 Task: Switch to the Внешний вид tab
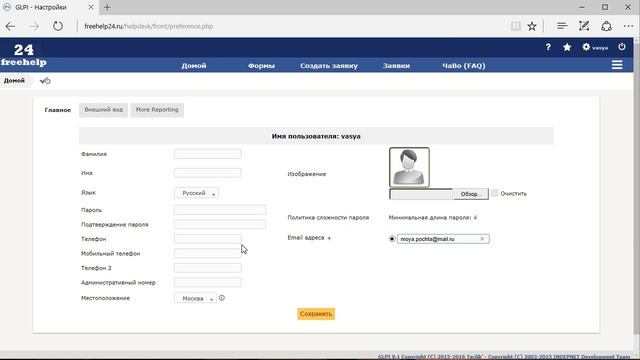pos(103,110)
